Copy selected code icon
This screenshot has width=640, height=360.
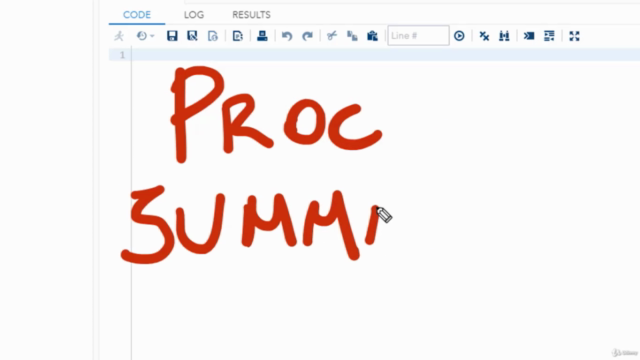coord(352,36)
